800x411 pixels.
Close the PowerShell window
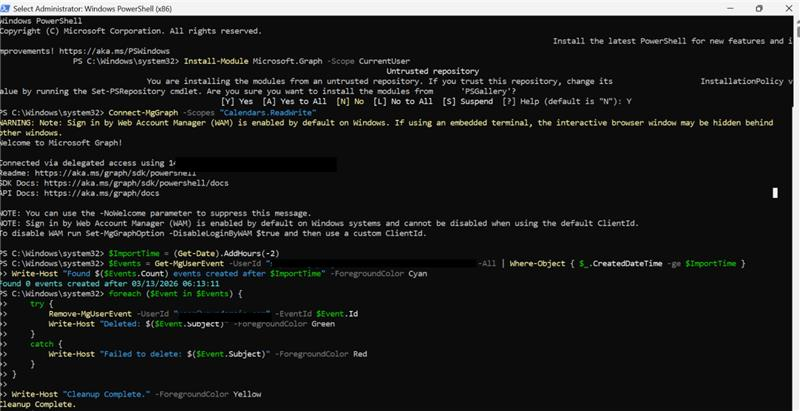click(788, 9)
